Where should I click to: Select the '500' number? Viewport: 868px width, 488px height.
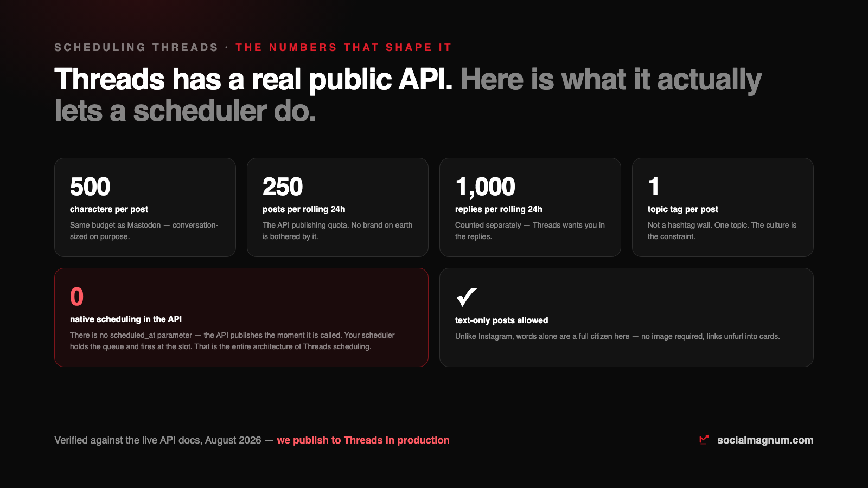[90, 187]
